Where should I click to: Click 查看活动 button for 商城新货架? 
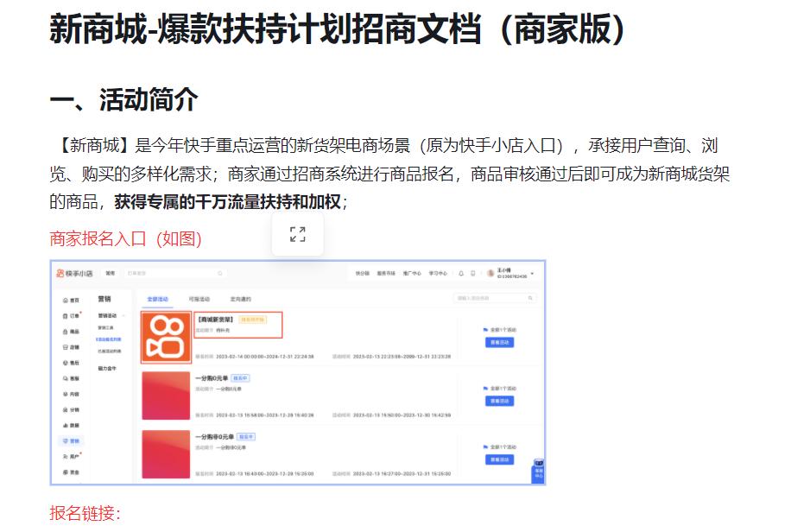499,342
